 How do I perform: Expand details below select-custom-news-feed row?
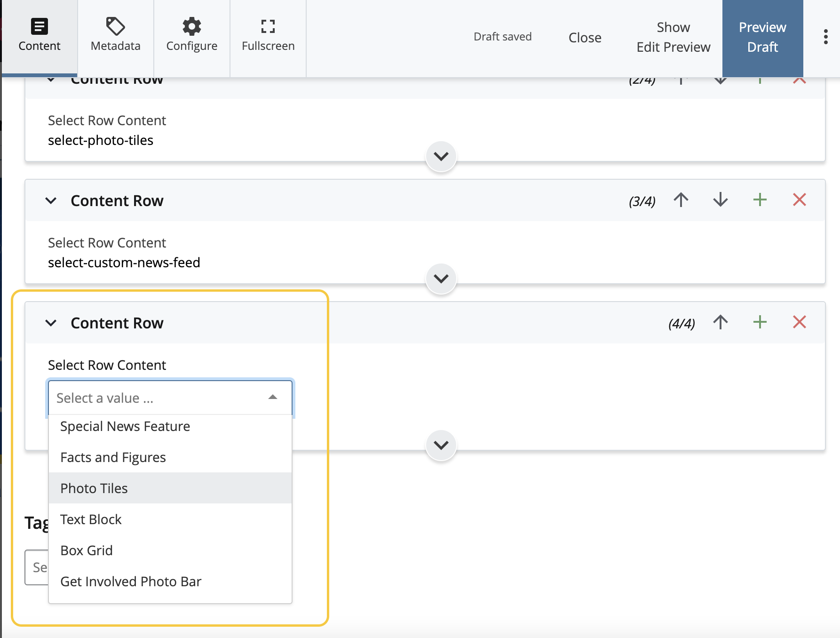click(x=441, y=279)
